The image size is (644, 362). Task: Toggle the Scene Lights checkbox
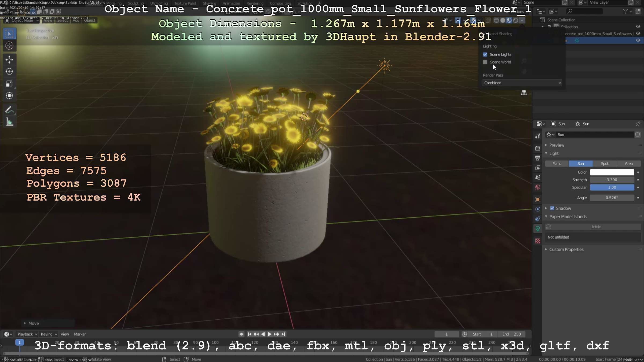(x=485, y=54)
